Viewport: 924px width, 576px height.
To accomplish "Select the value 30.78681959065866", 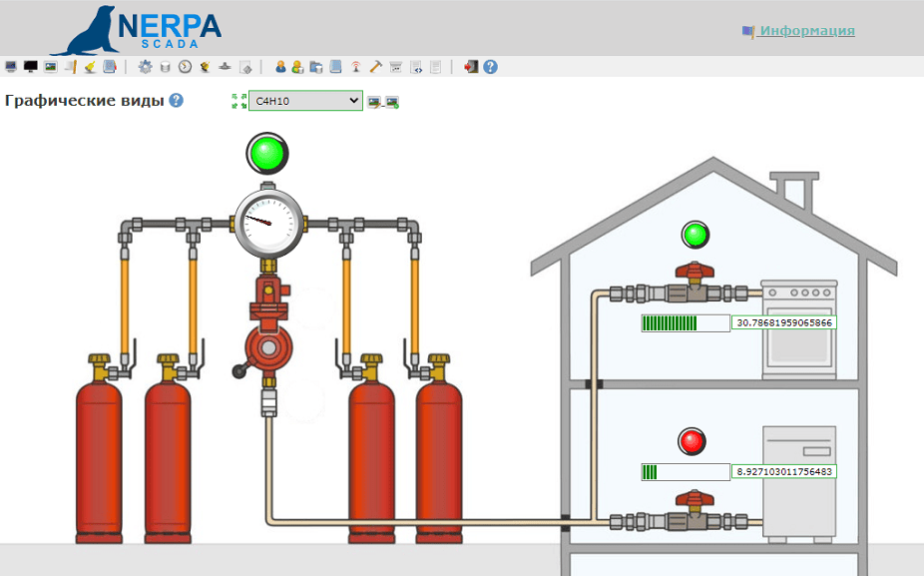I will [784, 322].
